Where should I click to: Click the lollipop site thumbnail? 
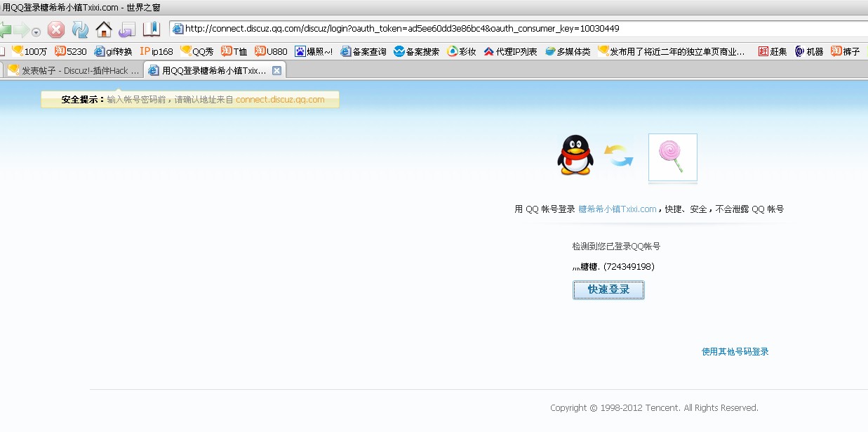tap(673, 158)
